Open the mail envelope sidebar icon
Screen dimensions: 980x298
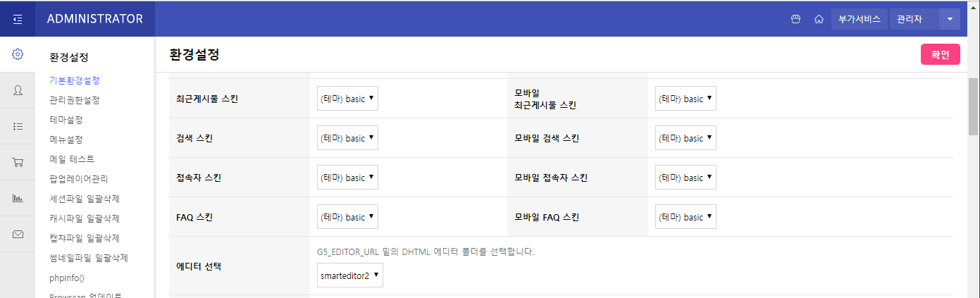pyautogui.click(x=18, y=234)
